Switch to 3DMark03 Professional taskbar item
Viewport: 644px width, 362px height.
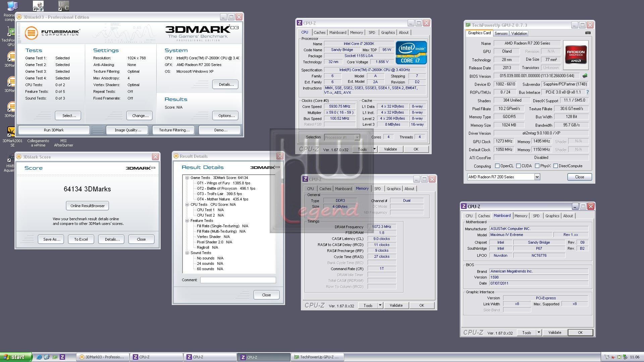(102, 357)
